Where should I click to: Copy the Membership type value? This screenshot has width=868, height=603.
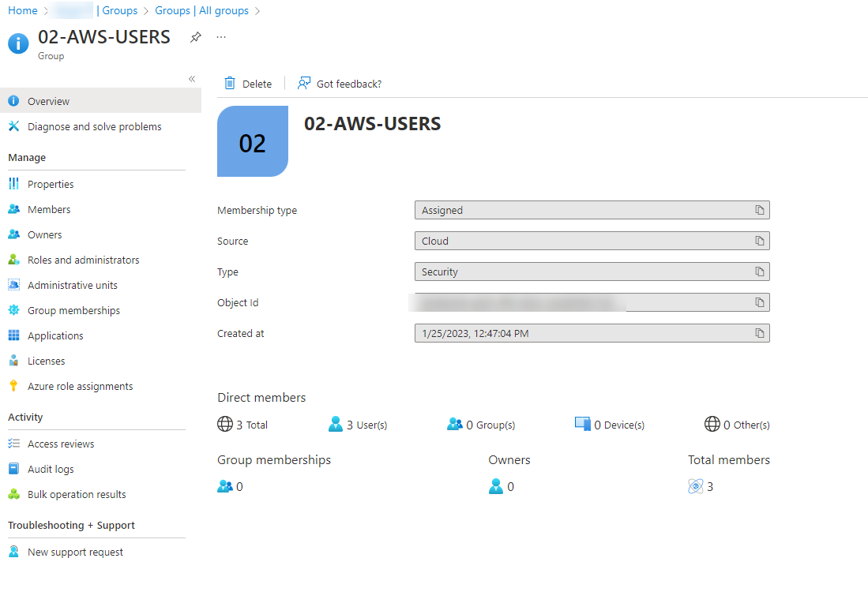pos(760,210)
